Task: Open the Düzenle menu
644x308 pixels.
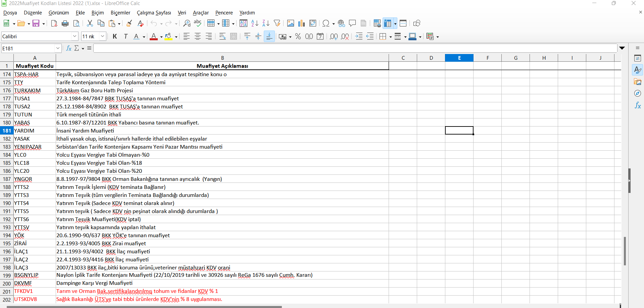Action: point(33,13)
